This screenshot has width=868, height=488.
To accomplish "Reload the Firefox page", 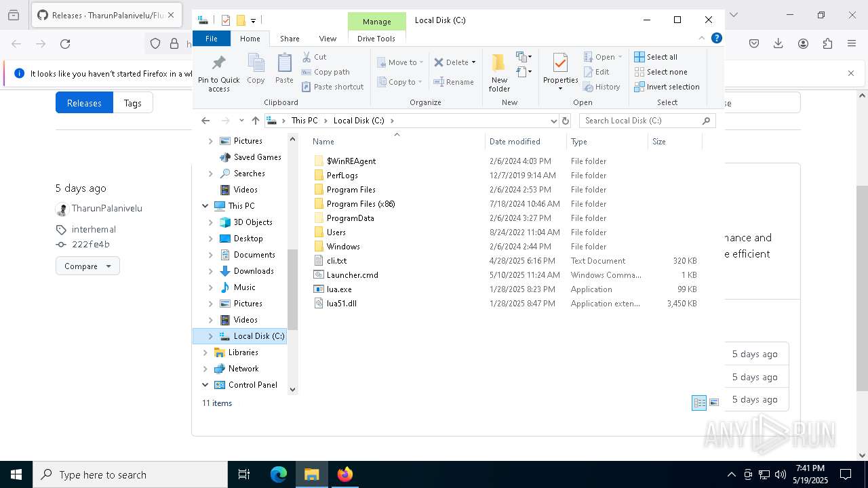I will pyautogui.click(x=65, y=44).
